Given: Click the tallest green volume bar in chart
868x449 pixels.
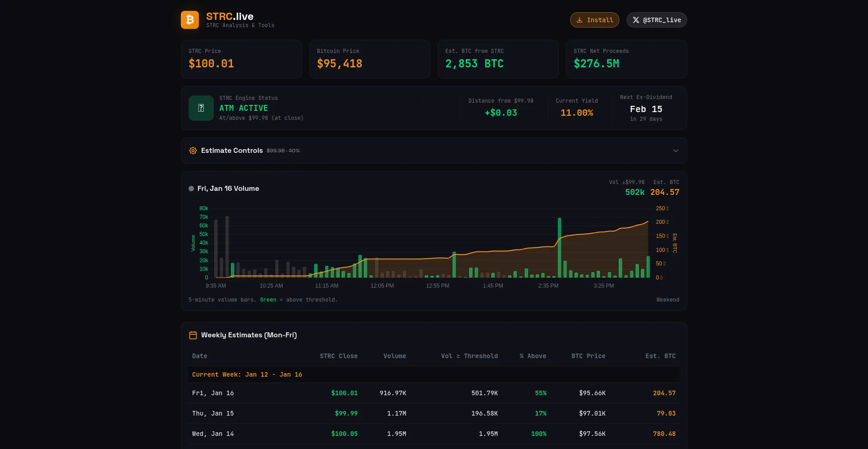Looking at the screenshot, I should [559, 248].
